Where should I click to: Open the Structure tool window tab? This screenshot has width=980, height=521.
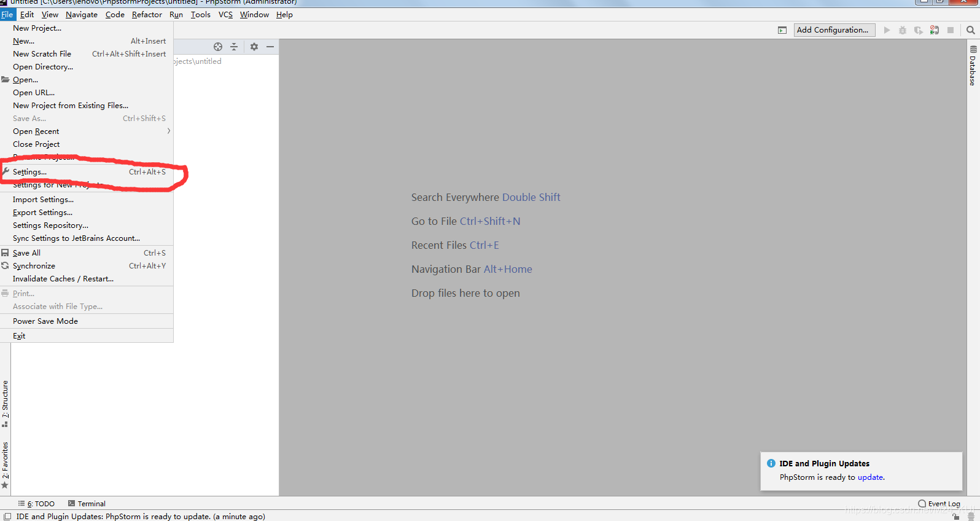click(5, 403)
